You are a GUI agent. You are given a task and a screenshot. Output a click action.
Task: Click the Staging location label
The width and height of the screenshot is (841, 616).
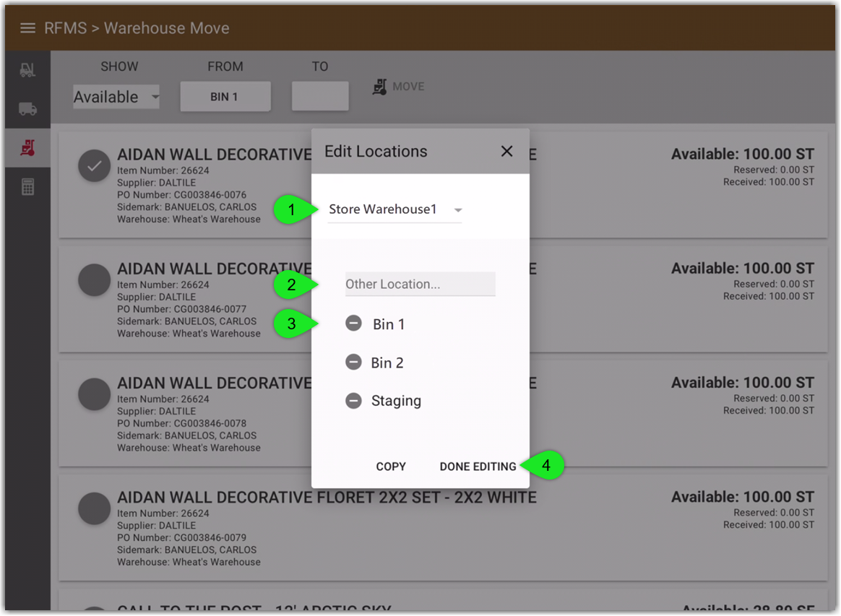point(397,401)
